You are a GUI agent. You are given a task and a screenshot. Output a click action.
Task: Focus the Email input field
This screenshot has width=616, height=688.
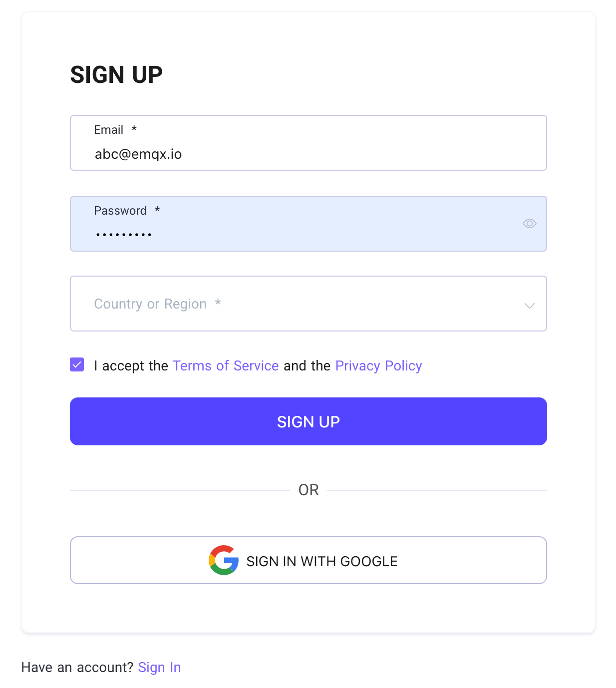pos(308,143)
